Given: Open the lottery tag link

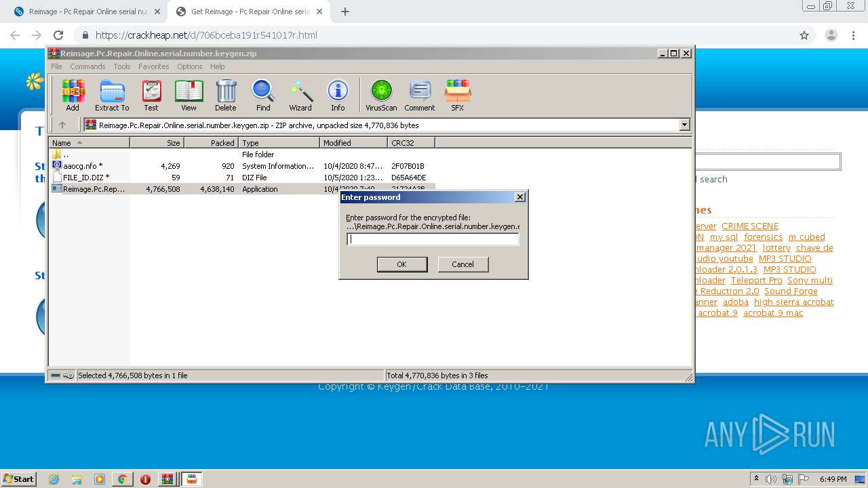Looking at the screenshot, I should click(776, 248).
